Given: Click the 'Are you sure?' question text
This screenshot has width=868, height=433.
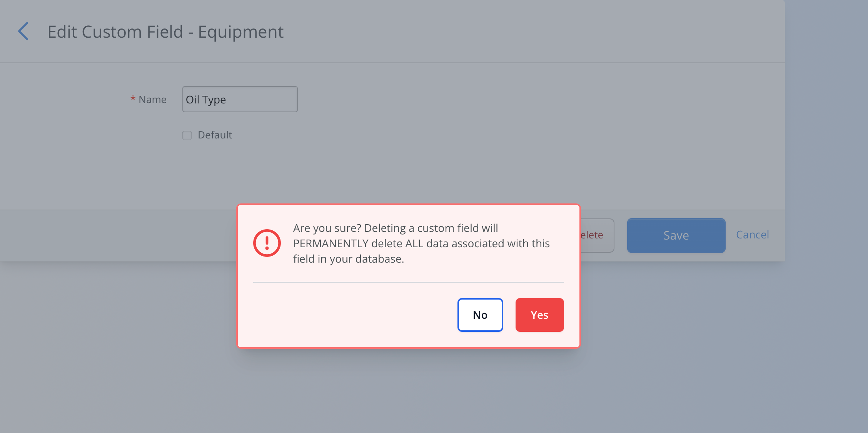Looking at the screenshot, I should (x=327, y=228).
